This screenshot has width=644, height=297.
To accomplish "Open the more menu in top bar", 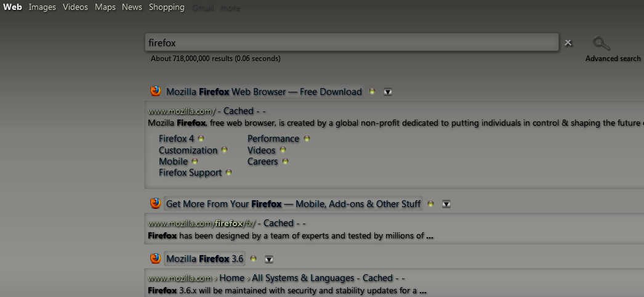I will 230,8.
